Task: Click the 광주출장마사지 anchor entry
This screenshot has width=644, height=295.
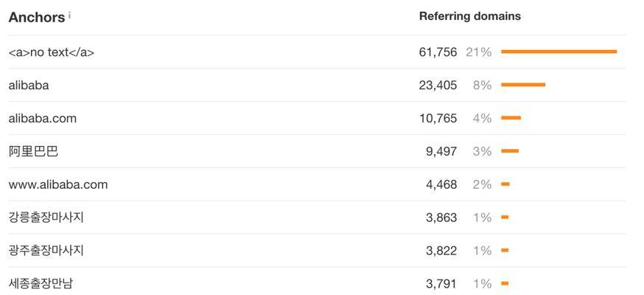Action: click(x=46, y=250)
